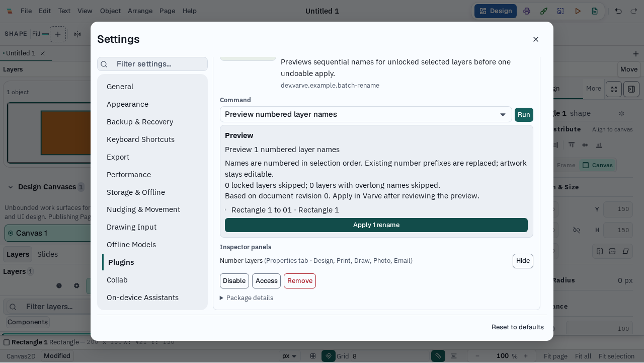Open the File menu
Screen dimensions: 644x363
click(x=26, y=11)
